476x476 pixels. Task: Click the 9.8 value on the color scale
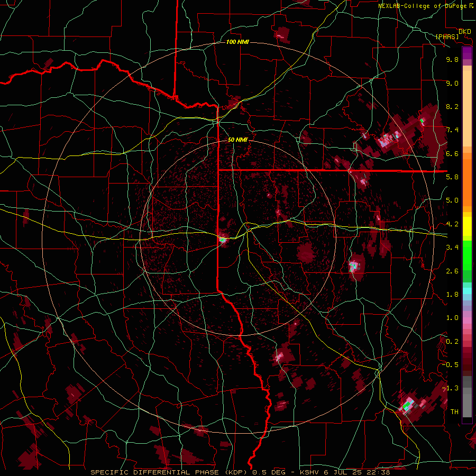point(452,59)
